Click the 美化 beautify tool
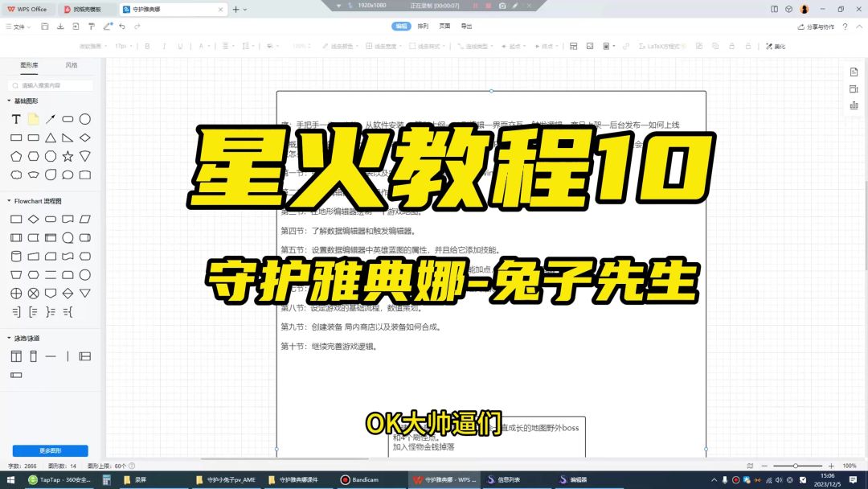The width and height of the screenshot is (868, 489). [776, 46]
